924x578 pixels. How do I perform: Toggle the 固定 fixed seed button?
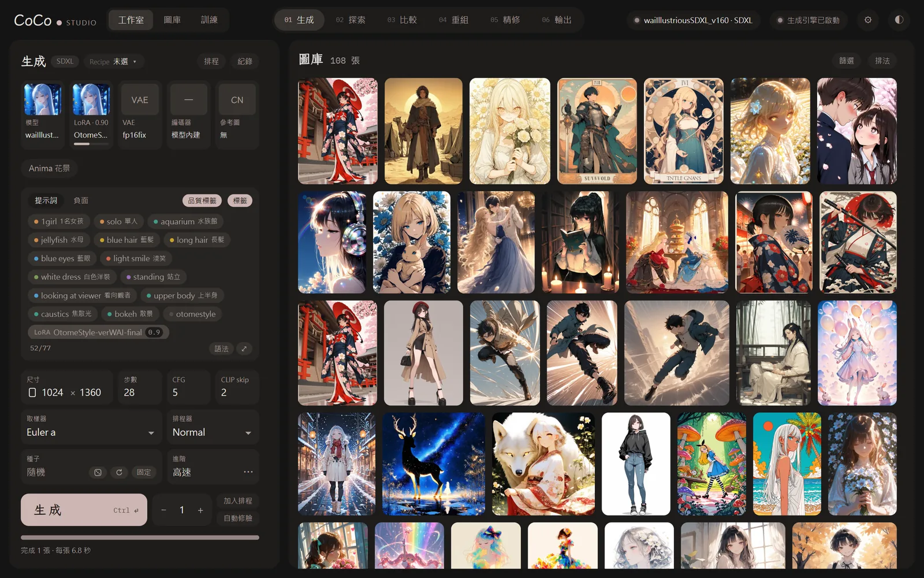click(x=144, y=472)
